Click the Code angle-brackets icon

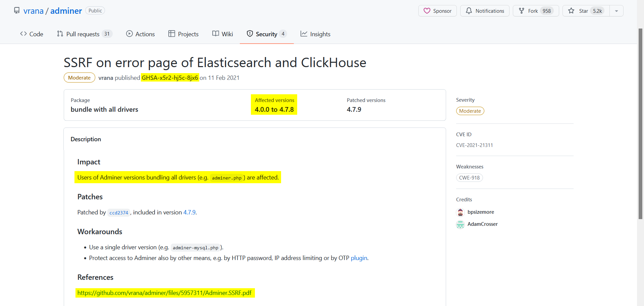click(23, 34)
